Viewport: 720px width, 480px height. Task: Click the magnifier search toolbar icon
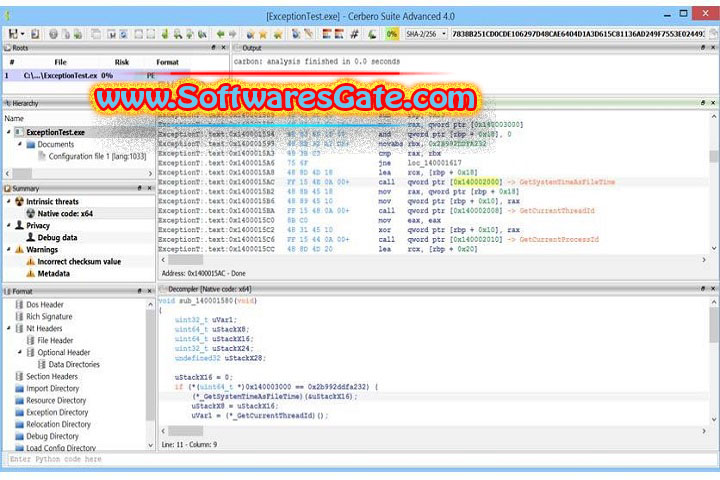(177, 34)
